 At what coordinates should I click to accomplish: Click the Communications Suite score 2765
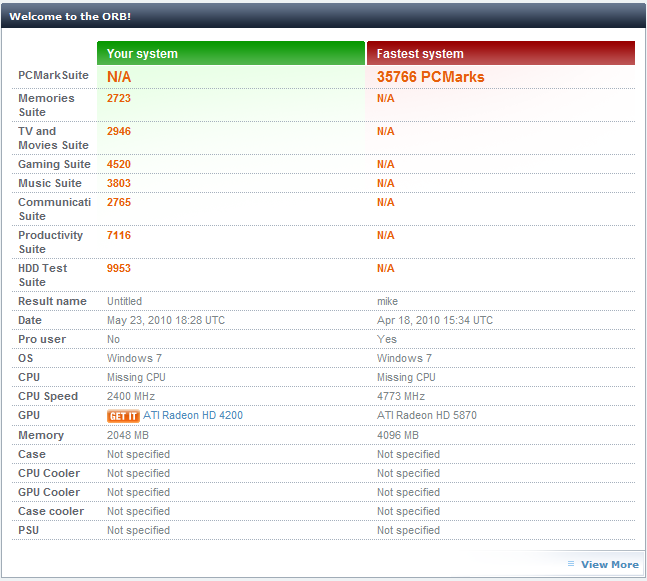(x=119, y=203)
